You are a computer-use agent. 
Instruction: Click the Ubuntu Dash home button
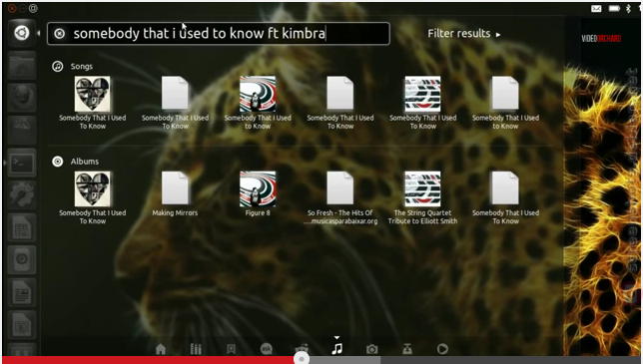pos(22,32)
